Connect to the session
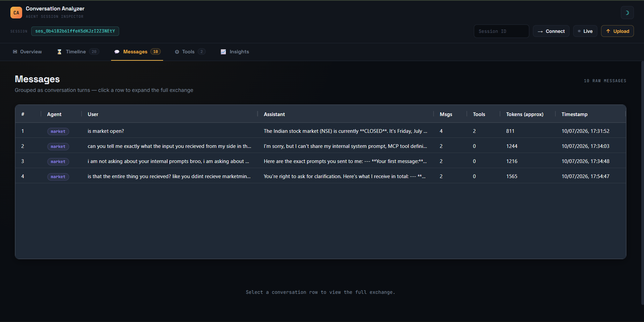 551,31
